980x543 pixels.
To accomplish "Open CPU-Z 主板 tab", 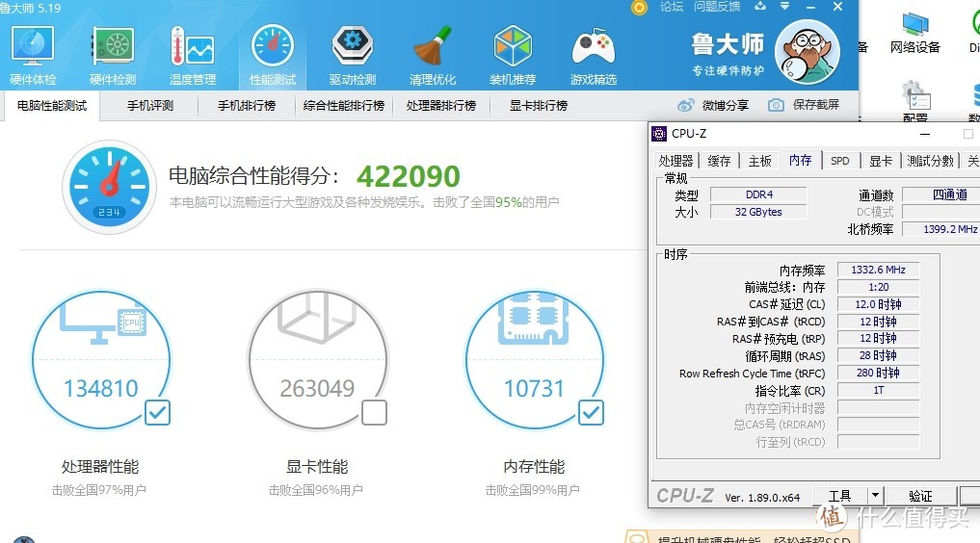I will pos(760,161).
